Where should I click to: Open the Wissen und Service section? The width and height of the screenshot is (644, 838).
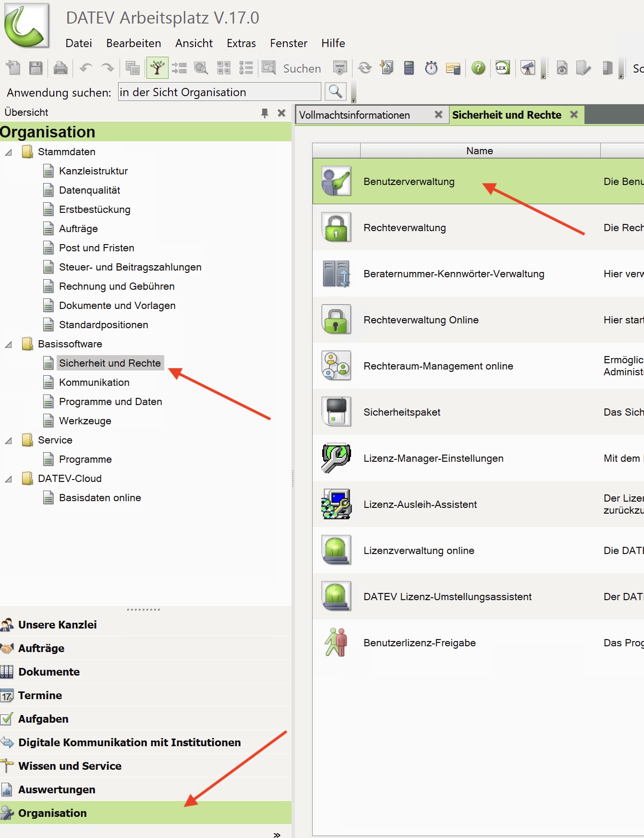[x=146, y=766]
